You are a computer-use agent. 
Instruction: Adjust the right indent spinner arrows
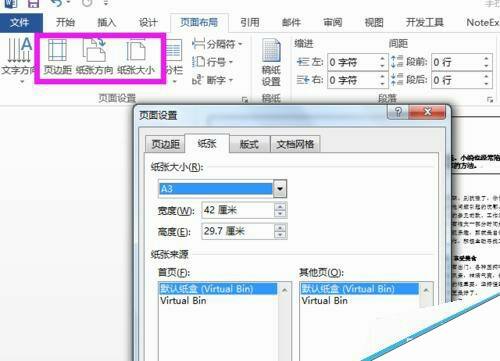tap(382, 80)
